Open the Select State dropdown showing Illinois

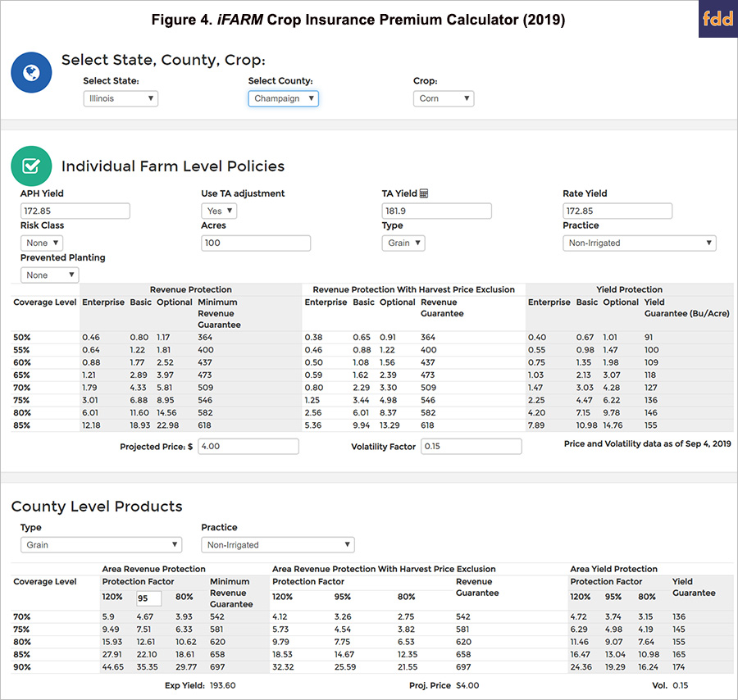point(121,98)
